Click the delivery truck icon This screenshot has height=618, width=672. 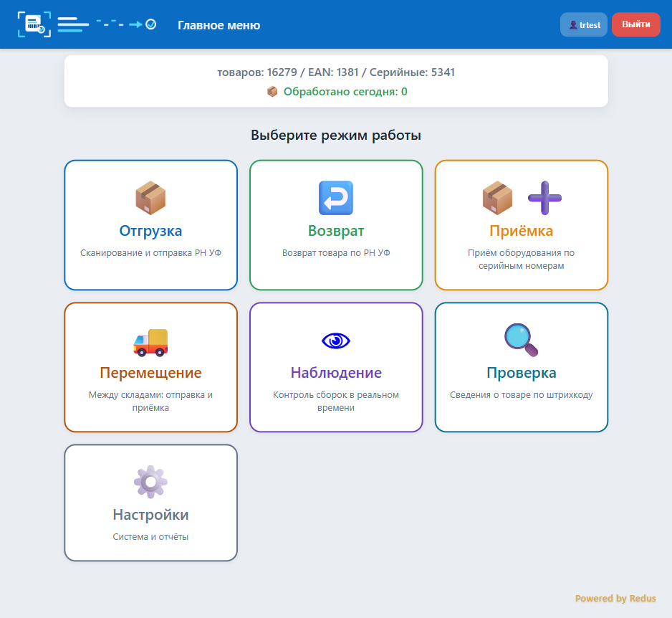pyautogui.click(x=150, y=342)
